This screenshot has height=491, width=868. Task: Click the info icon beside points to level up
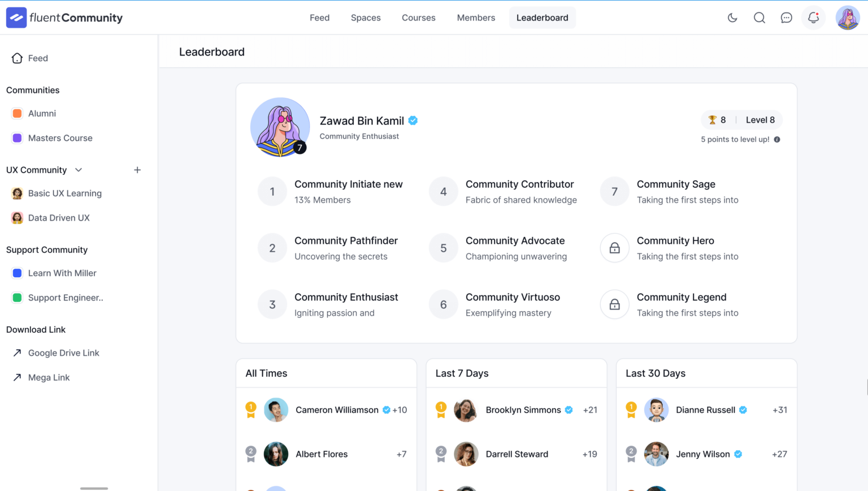777,139
